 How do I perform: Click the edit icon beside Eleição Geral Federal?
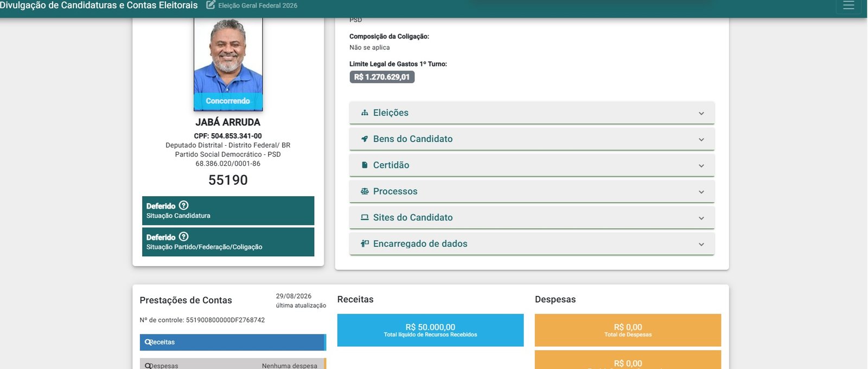(x=210, y=5)
